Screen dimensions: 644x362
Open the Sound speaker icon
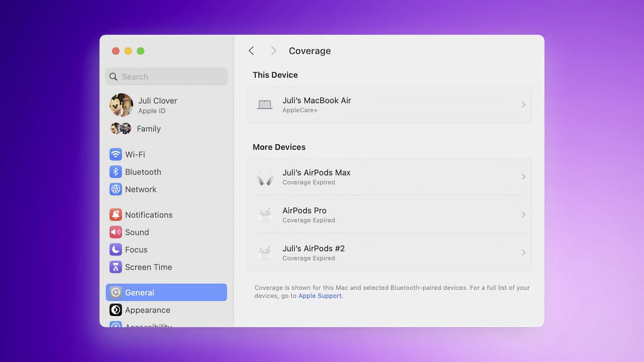(x=116, y=232)
